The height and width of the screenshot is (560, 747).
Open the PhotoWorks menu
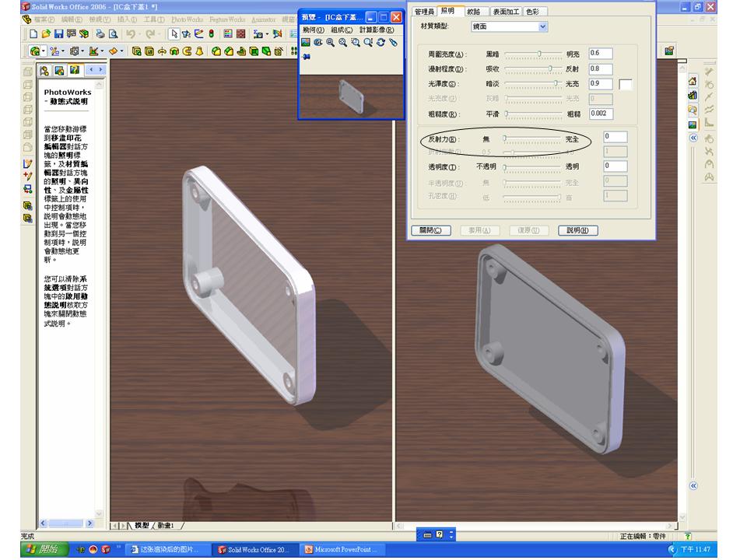click(x=188, y=19)
